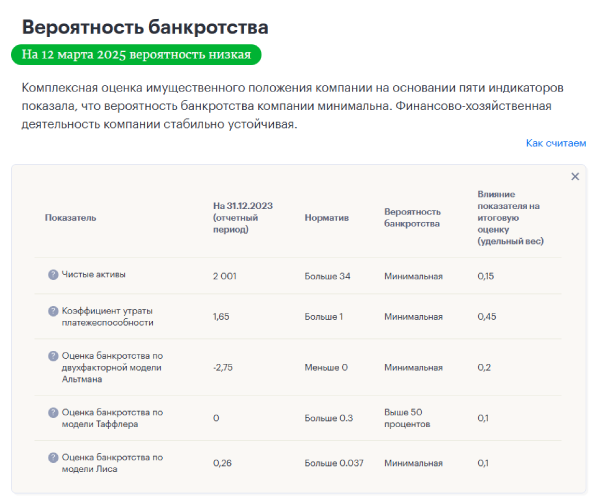Click the Вероятность банкротства page heading
This screenshot has width=600, height=500.
[145, 27]
